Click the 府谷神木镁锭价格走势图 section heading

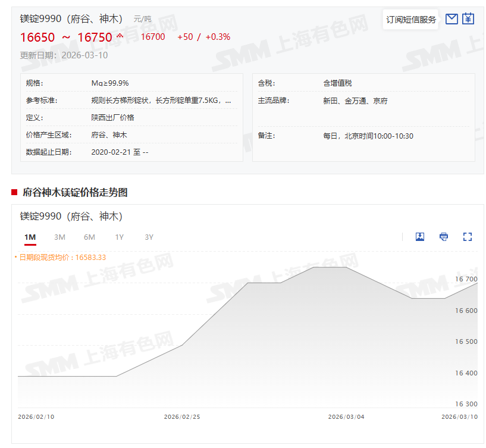[x=75, y=192]
